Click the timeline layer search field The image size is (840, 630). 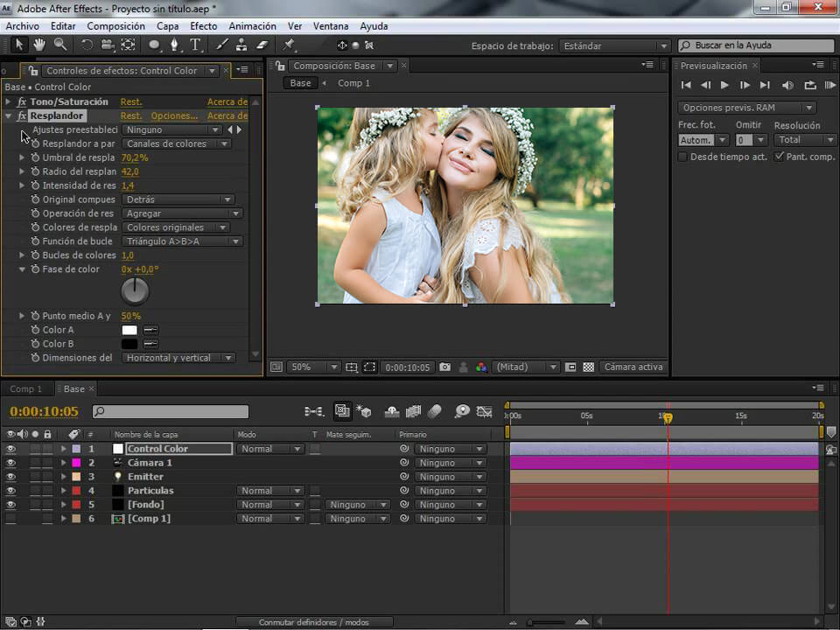pos(175,411)
